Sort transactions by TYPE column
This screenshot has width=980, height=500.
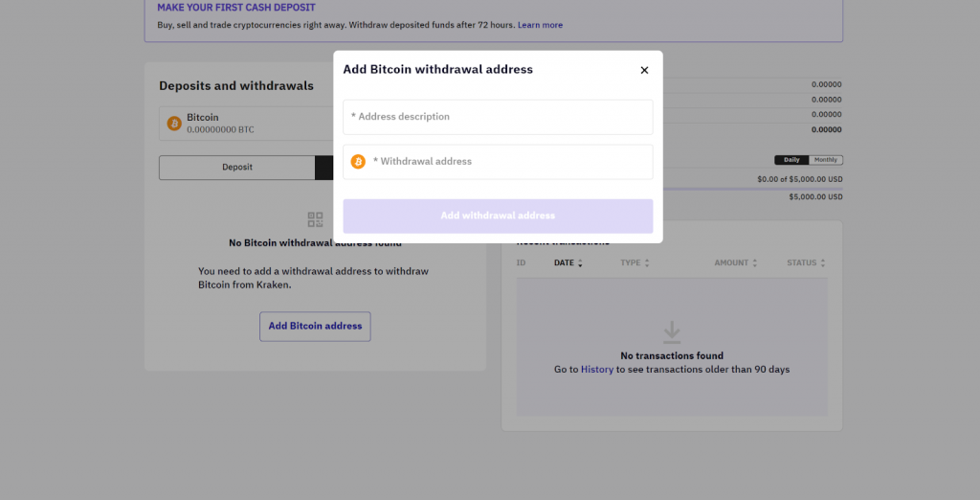tap(635, 262)
